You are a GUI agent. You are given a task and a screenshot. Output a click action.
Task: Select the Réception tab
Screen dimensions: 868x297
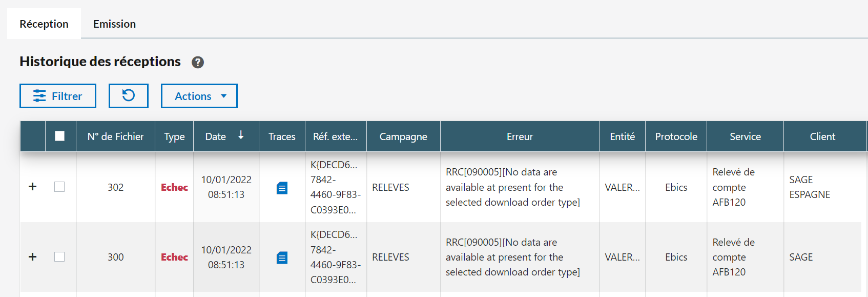tap(44, 24)
